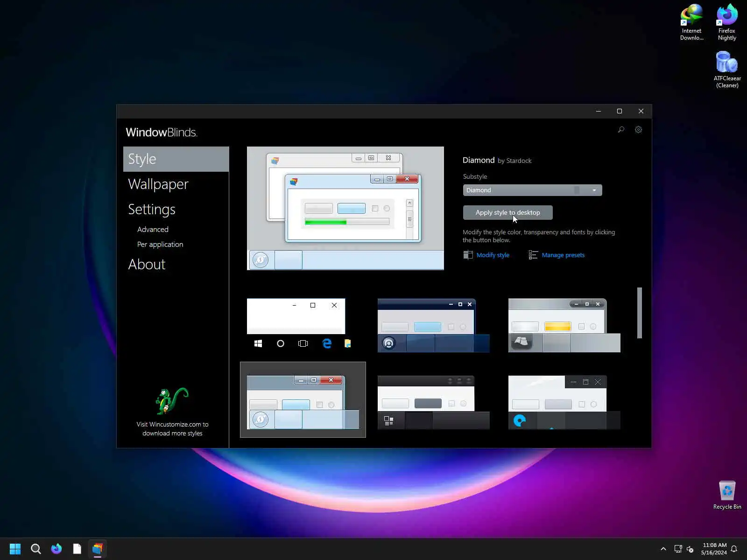Open the notifications bell
This screenshot has width=747, height=560.
(734, 549)
